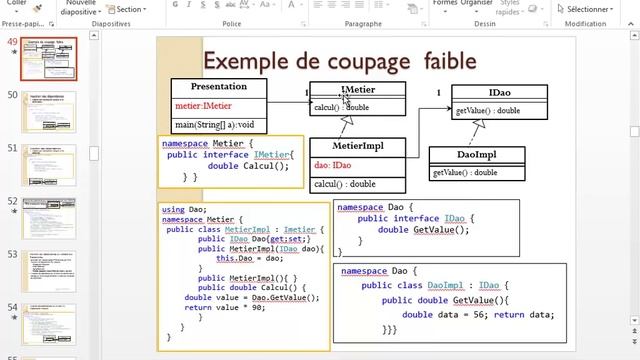Image resolution: width=640 pixels, height=360 pixels.
Task: Click "double GetValue();" in IDao code box
Action: click(x=424, y=230)
